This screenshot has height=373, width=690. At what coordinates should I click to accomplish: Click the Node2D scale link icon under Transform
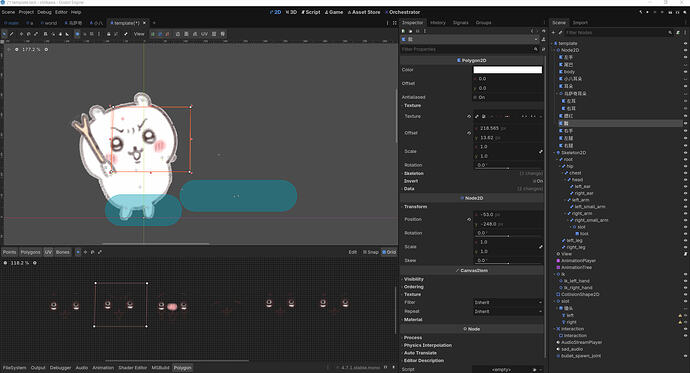tap(540, 247)
